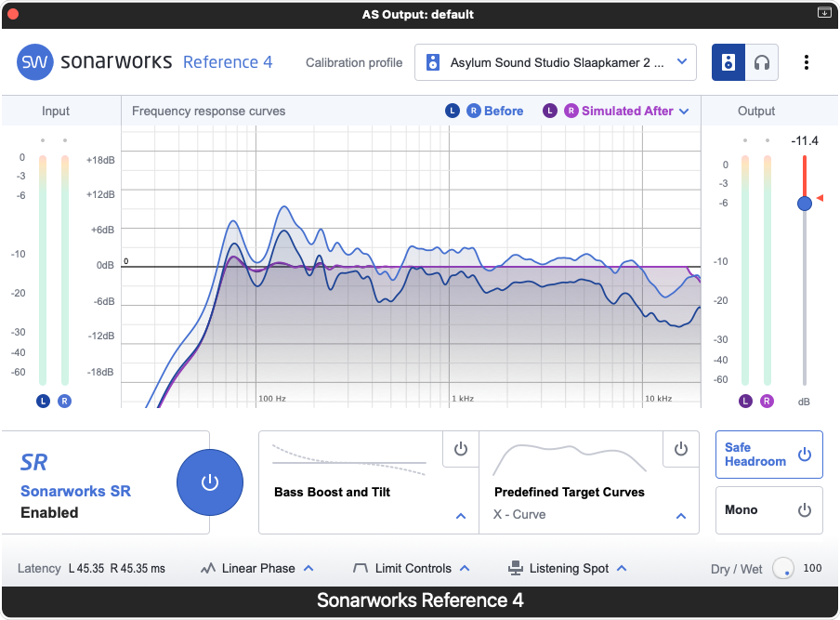Expand Listening Spot chevron
This screenshot has width=840, height=620.
pos(622,568)
